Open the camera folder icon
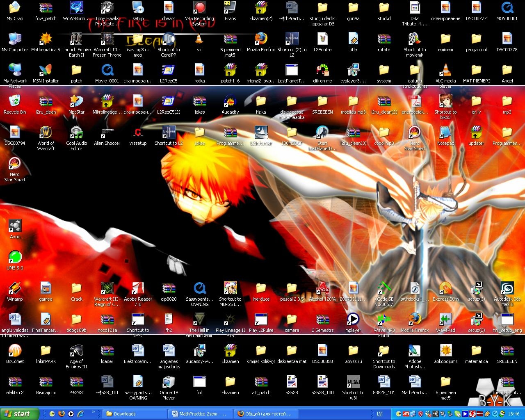This screenshot has width=525, height=420. point(292,320)
